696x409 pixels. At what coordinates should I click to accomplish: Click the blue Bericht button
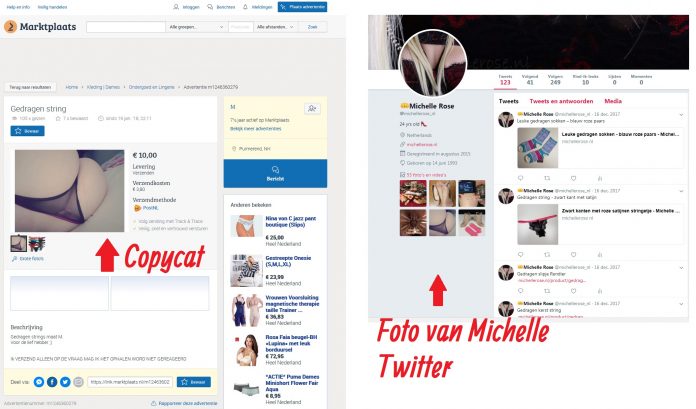tap(275, 173)
